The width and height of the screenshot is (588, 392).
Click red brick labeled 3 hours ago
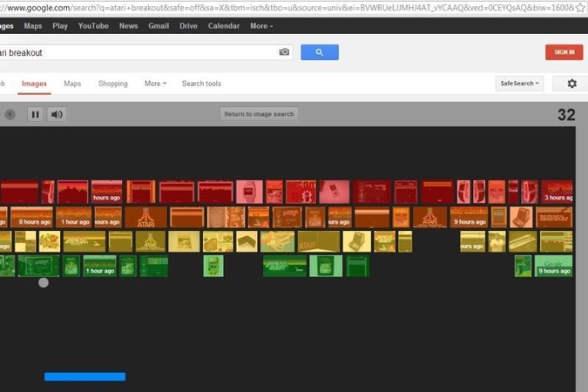[x=557, y=192]
